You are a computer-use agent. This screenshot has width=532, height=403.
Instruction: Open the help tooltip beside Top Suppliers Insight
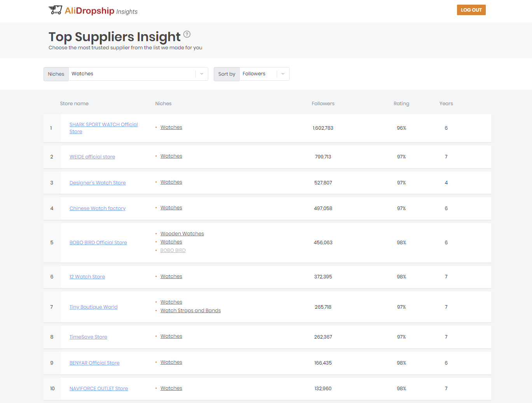[187, 34]
